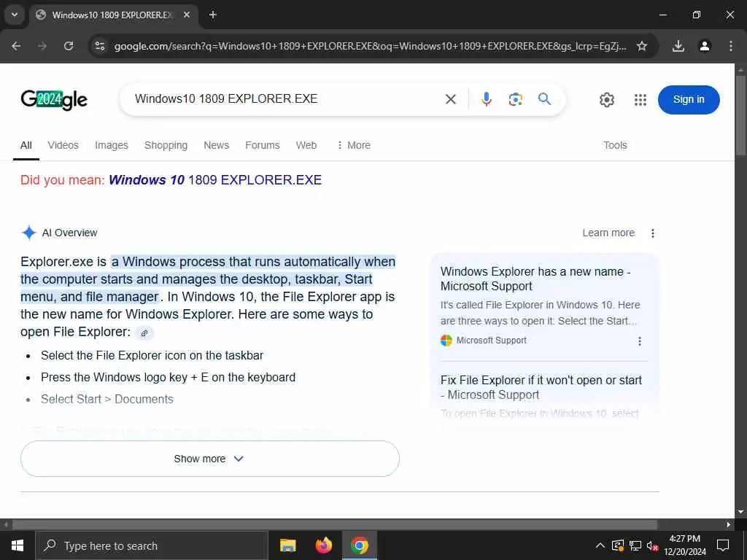
Task: Open a new browser tab
Action: (x=213, y=15)
